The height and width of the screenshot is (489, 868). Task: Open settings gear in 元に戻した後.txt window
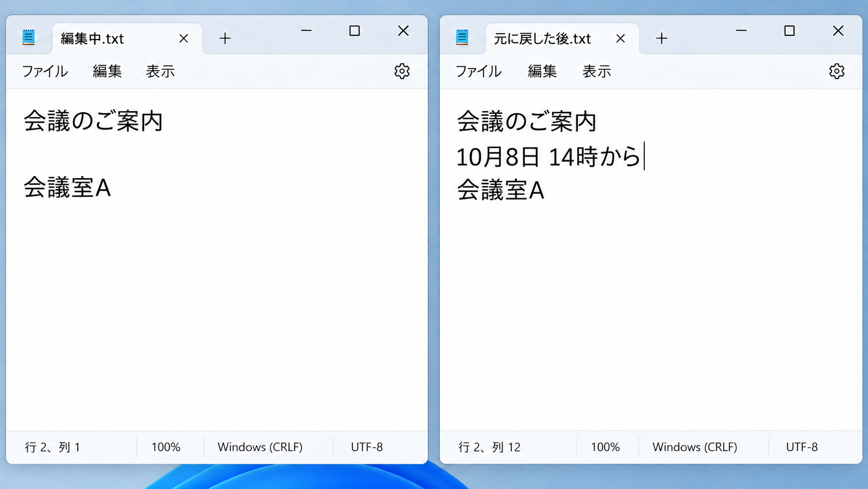click(x=836, y=71)
